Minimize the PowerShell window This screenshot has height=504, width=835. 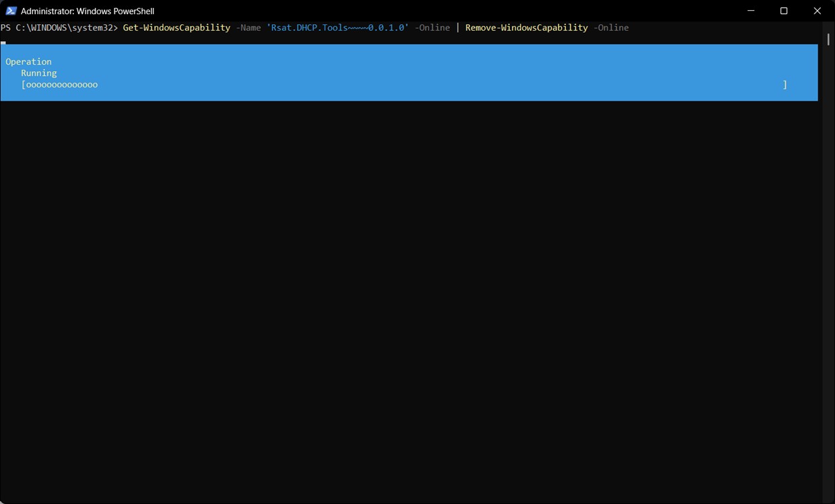(750, 11)
